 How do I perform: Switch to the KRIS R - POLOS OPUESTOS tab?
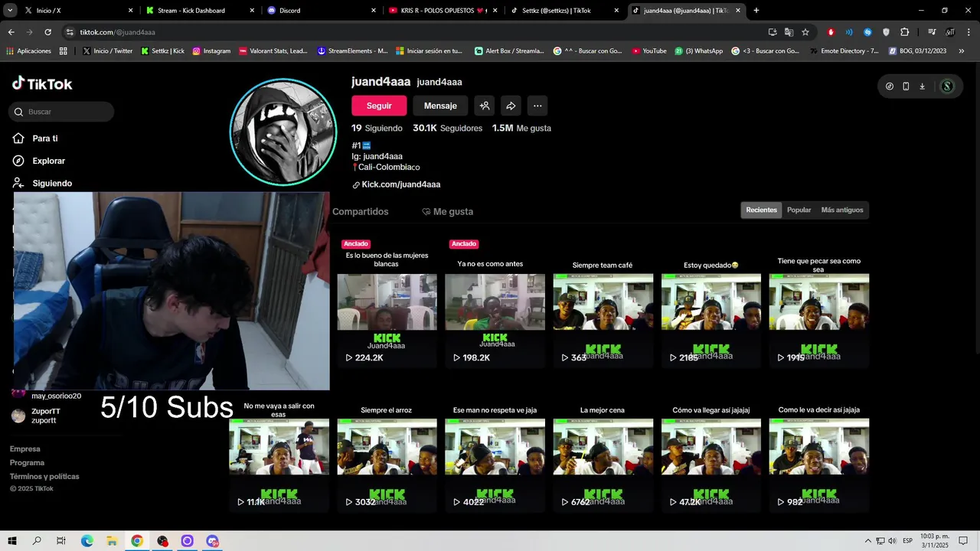tap(443, 11)
